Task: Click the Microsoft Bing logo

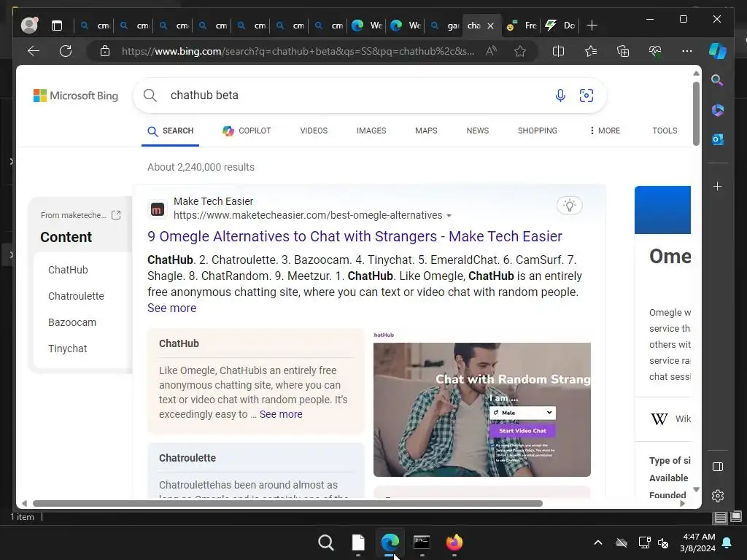Action: click(x=76, y=96)
